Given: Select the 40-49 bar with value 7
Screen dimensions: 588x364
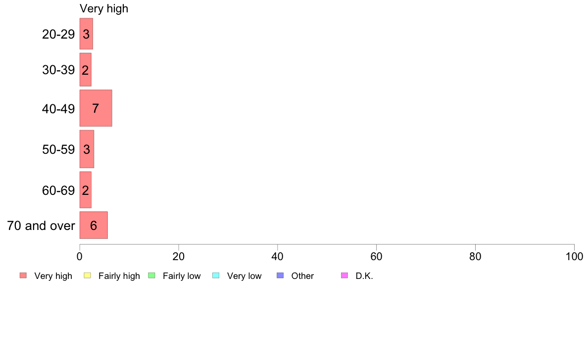Looking at the screenshot, I should 96,108.
